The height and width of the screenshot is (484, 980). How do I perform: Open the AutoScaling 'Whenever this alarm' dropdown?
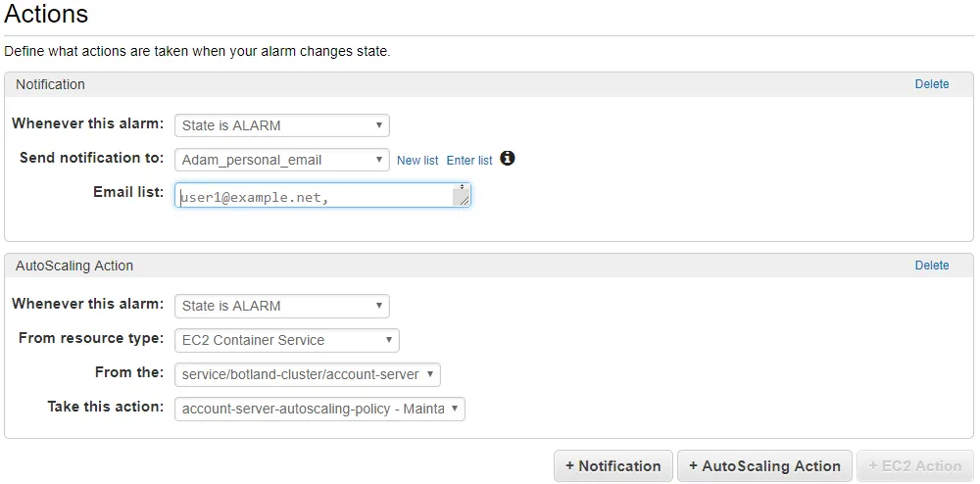282,306
